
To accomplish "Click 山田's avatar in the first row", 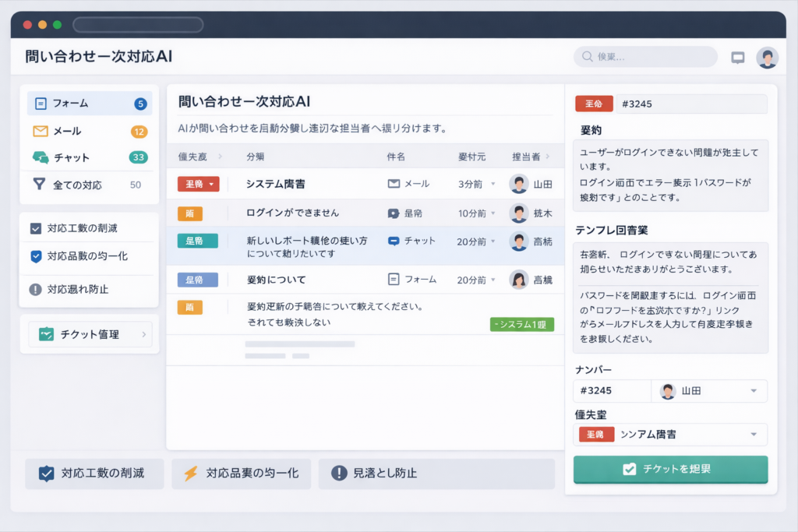I will (518, 184).
